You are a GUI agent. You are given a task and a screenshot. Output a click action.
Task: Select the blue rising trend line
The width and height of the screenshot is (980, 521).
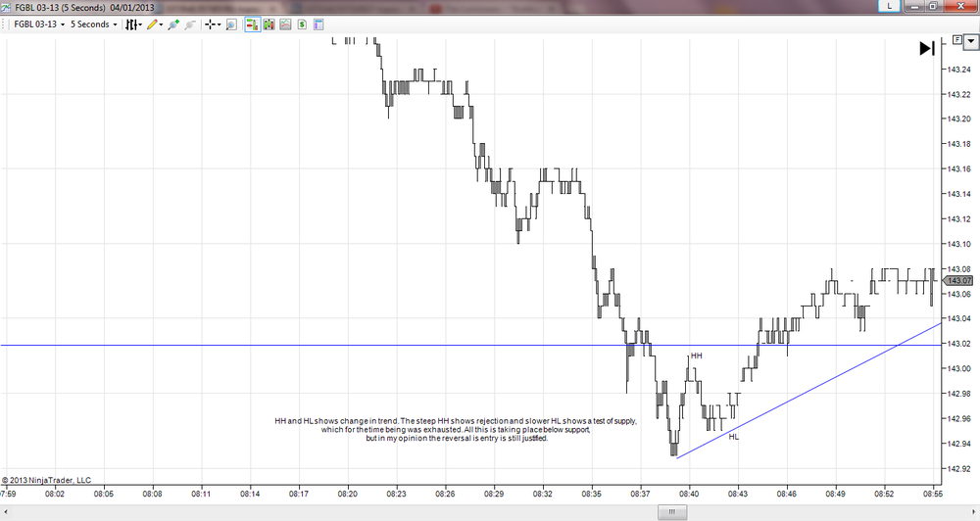[x=808, y=391]
